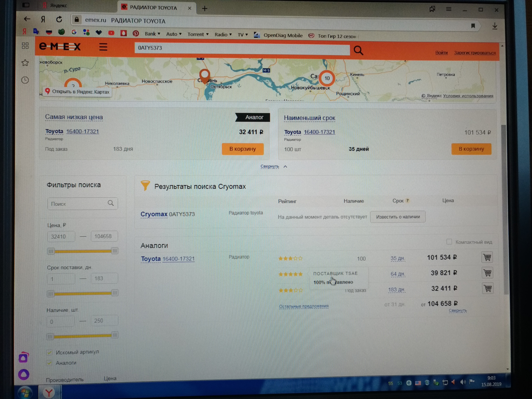Enable the Компактный вид checkbox
The image size is (532, 399).
tap(449, 242)
